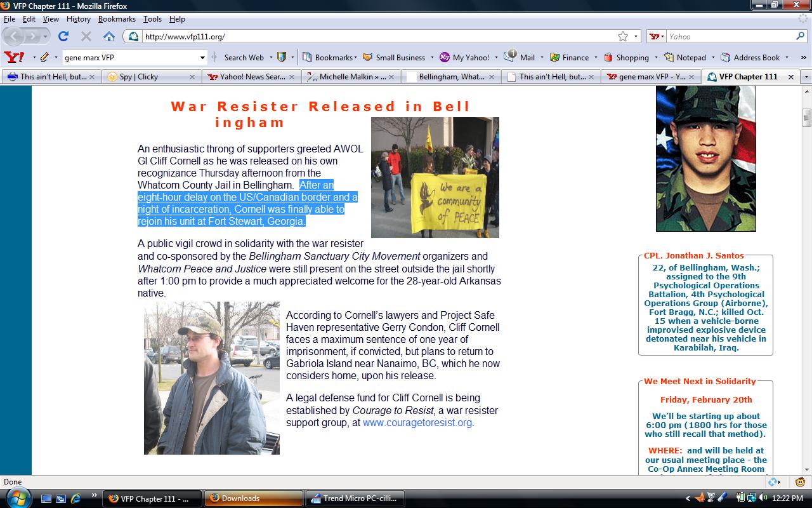
Task: Open the History menu
Action: pyautogui.click(x=78, y=19)
